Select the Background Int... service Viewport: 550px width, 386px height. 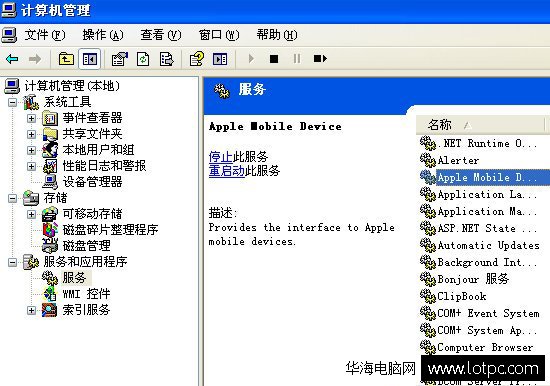(479, 262)
